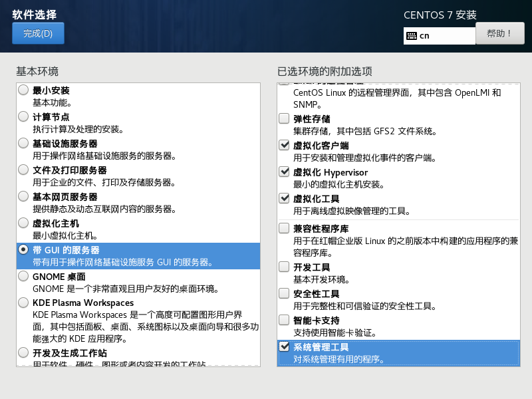Select 基本网页服务器 radio button
This screenshot has height=399, width=532.
coord(23,196)
